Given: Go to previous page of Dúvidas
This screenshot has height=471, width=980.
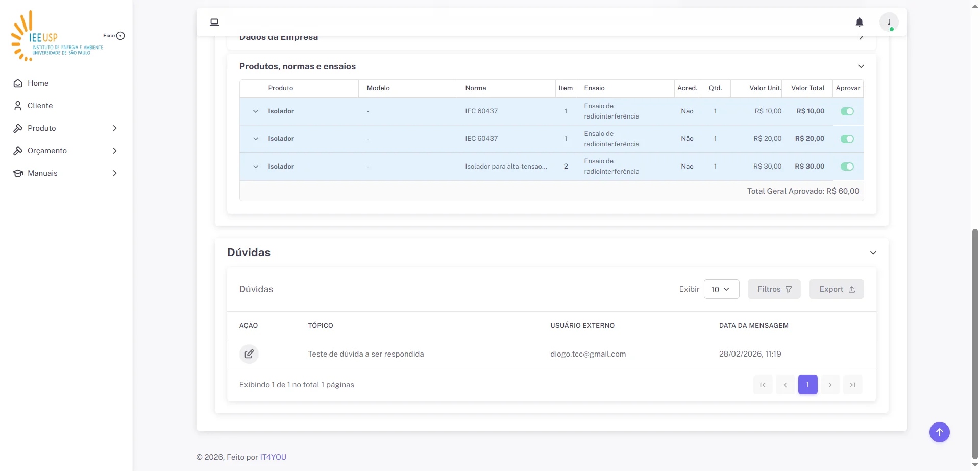Looking at the screenshot, I should [x=785, y=385].
